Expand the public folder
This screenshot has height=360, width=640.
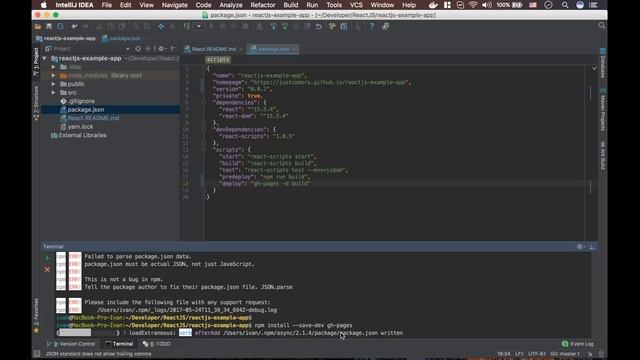coord(53,84)
